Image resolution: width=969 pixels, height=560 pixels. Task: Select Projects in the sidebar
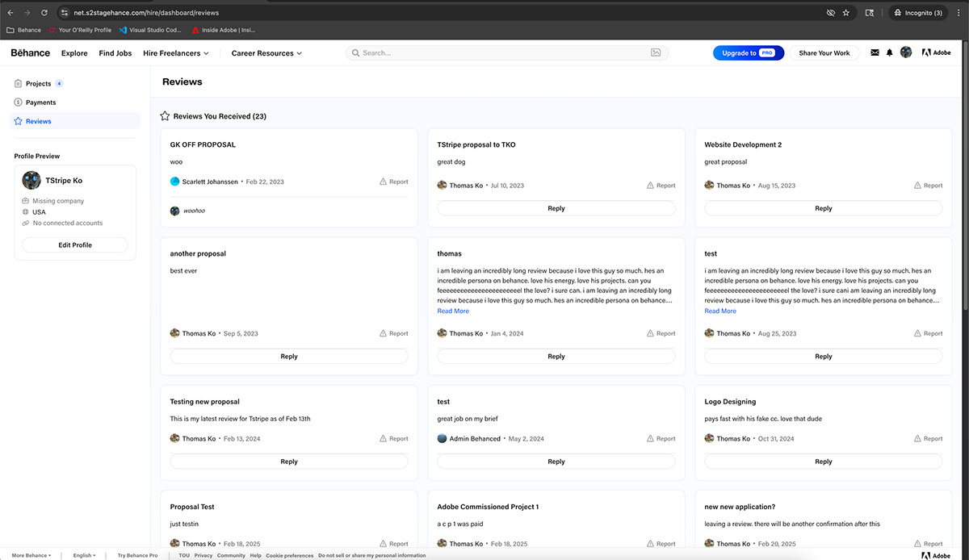pos(38,84)
